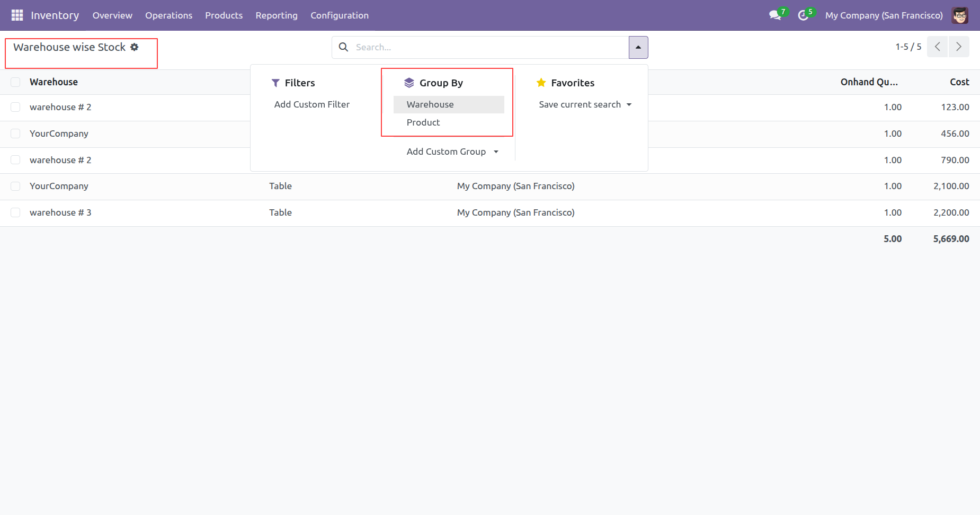Click the gear icon beside Warehouse wise Stock
This screenshot has width=980, height=515.
[135, 47]
